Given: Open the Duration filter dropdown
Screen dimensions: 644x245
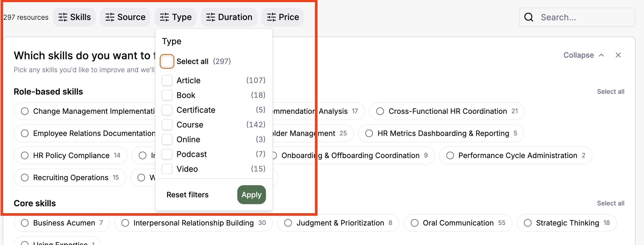Looking at the screenshot, I should tap(229, 17).
